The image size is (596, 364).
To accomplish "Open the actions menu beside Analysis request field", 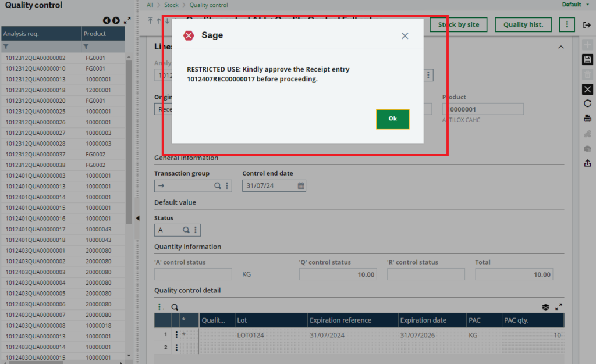I will [x=428, y=75].
